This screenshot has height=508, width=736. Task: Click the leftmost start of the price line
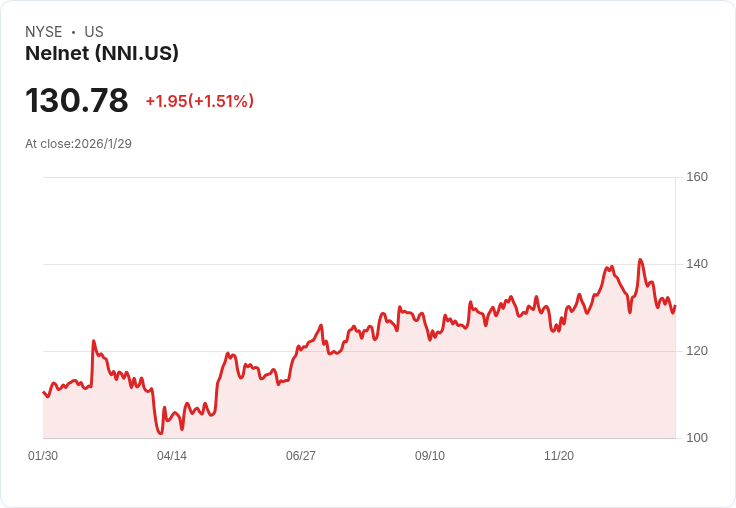coord(44,392)
